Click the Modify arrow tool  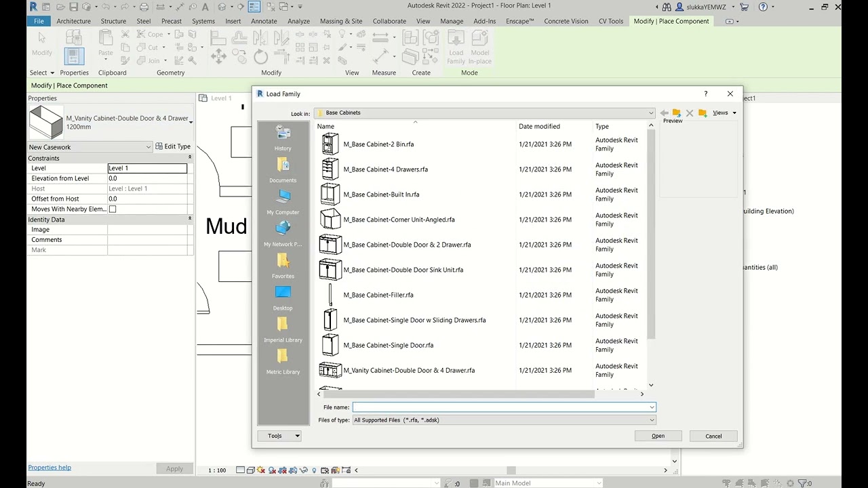[x=41, y=44]
